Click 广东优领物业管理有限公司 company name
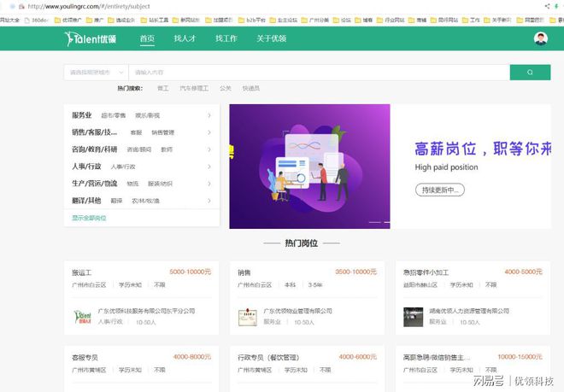Screen dimensions: 564x392 (298, 311)
